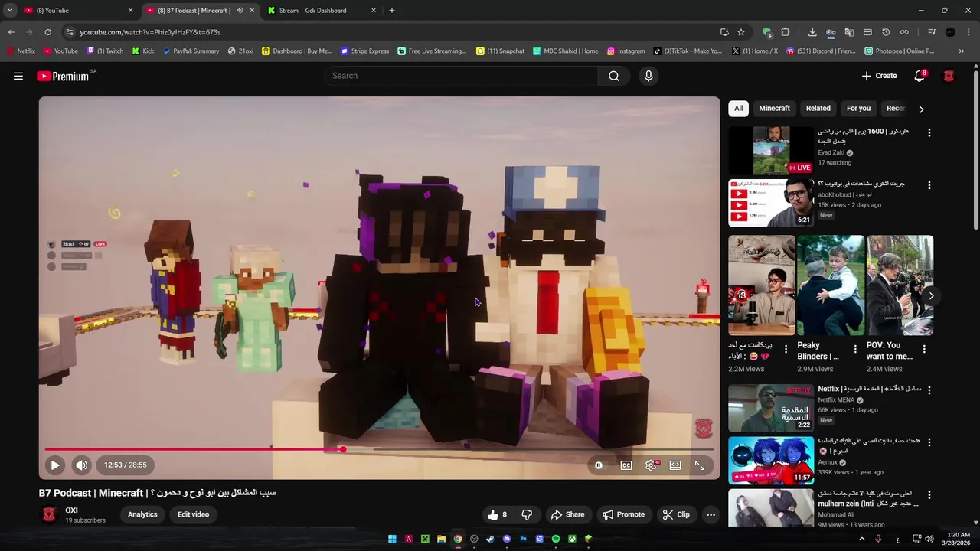Open options for aboKholoud video

(x=929, y=185)
